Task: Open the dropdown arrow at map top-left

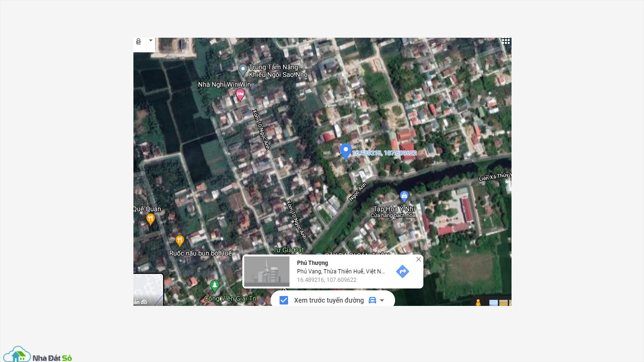Action: (151, 41)
